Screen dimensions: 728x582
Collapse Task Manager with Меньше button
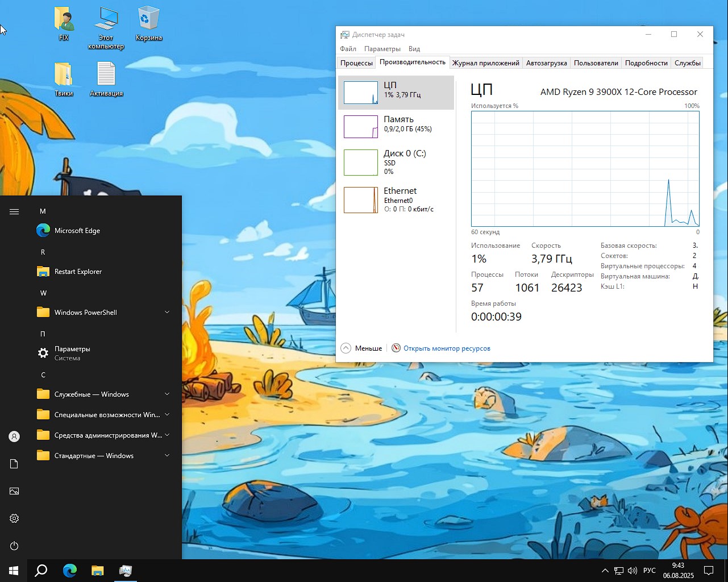click(361, 348)
